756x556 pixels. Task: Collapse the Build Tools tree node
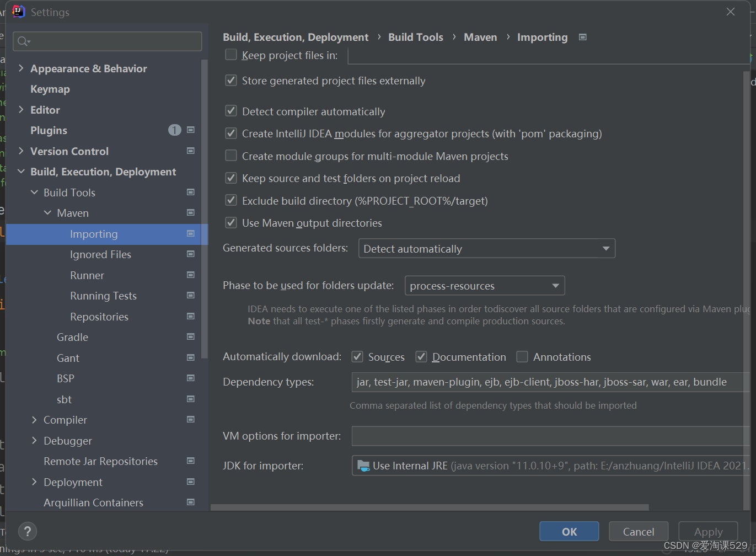[34, 193]
